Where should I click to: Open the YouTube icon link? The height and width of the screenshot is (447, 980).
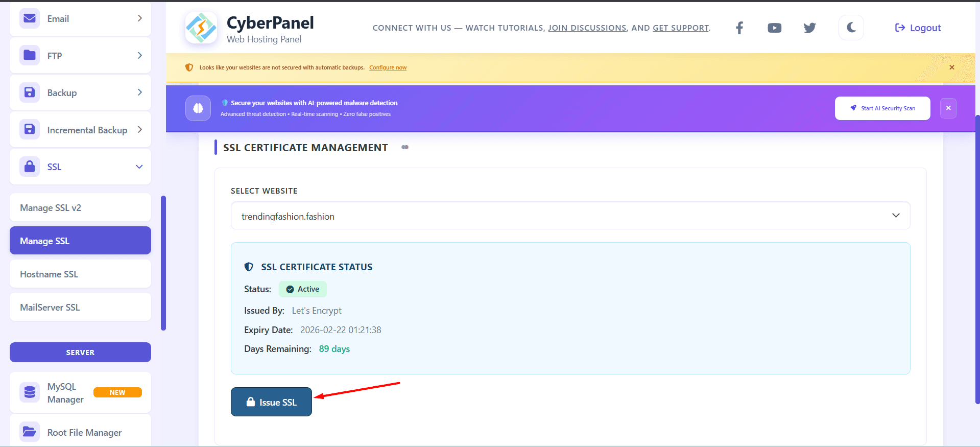click(x=774, y=28)
